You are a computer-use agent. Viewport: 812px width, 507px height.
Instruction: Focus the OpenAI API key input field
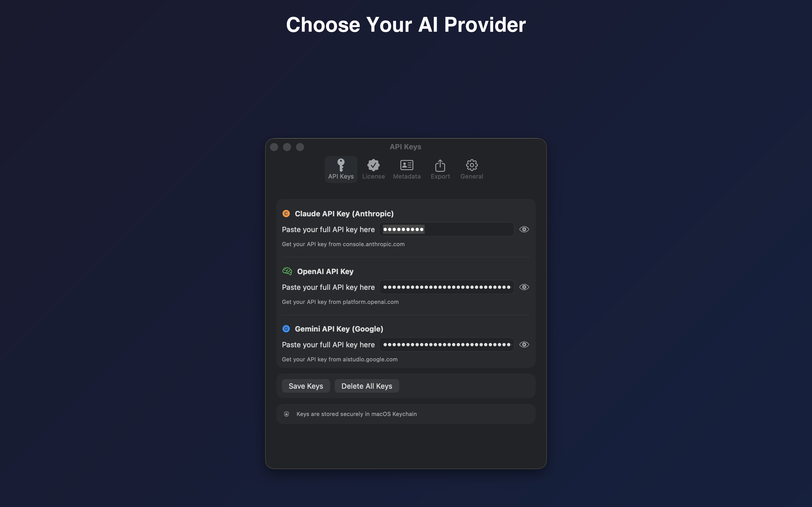(x=447, y=287)
